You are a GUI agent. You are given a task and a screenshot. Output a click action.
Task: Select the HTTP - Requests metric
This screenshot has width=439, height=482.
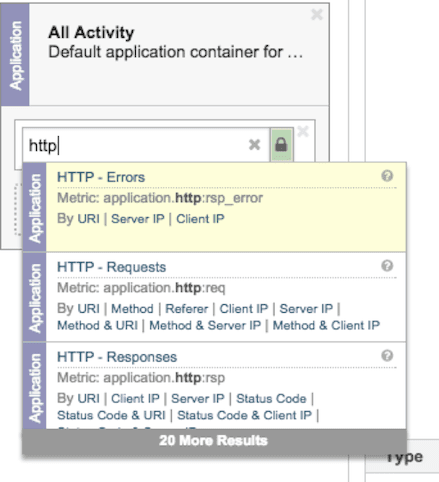click(x=111, y=267)
